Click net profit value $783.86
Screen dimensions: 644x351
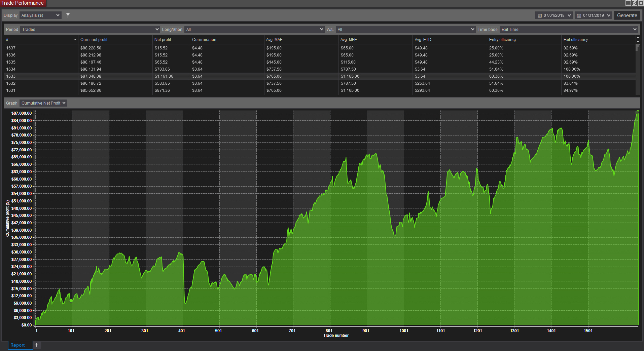click(x=162, y=69)
